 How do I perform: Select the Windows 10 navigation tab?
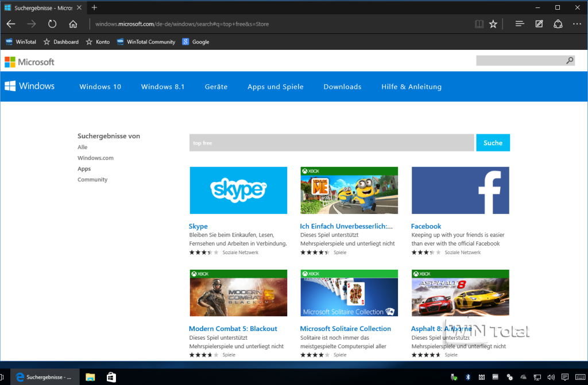click(100, 87)
